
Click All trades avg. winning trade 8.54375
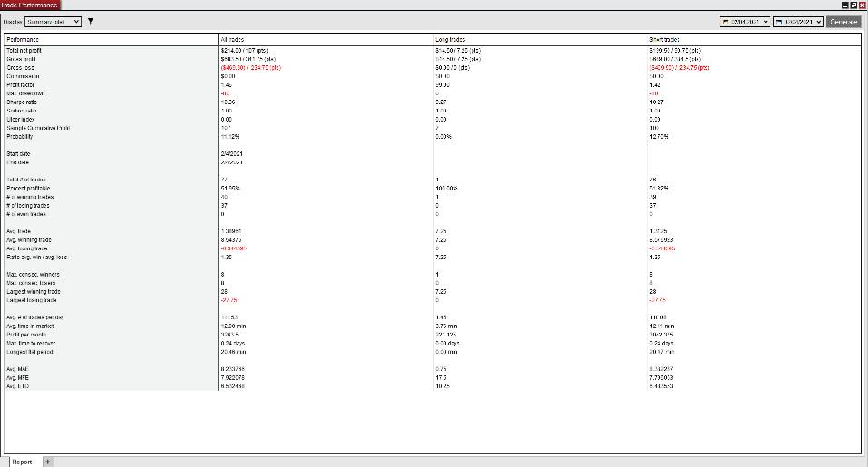tap(231, 239)
